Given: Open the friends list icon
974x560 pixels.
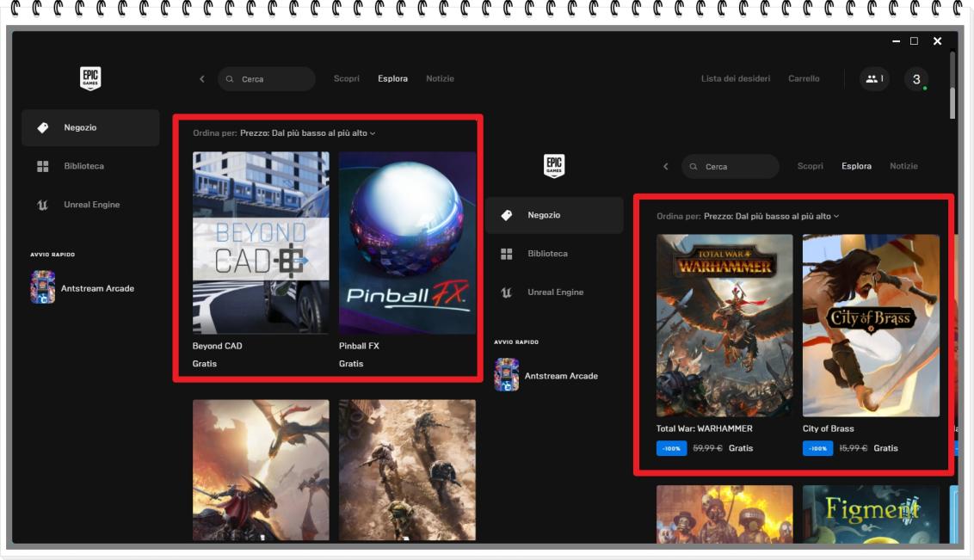Looking at the screenshot, I should 873,79.
